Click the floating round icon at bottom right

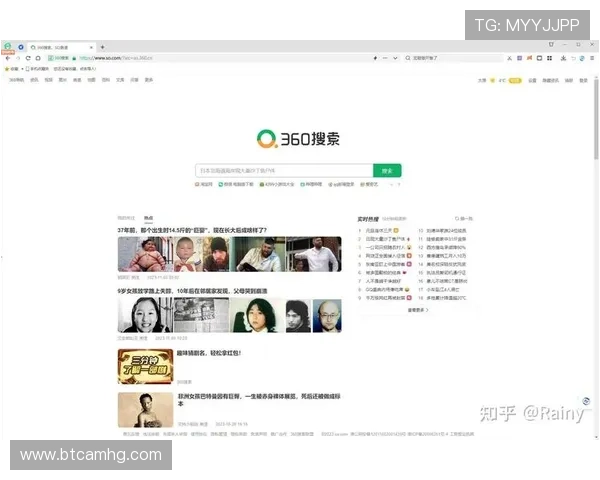(586, 401)
